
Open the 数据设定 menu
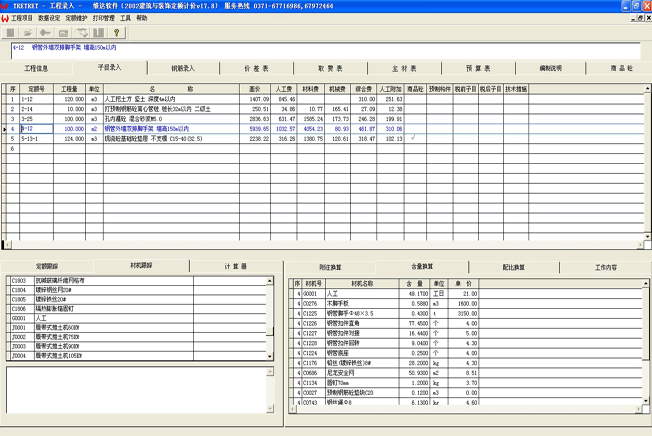(x=49, y=18)
